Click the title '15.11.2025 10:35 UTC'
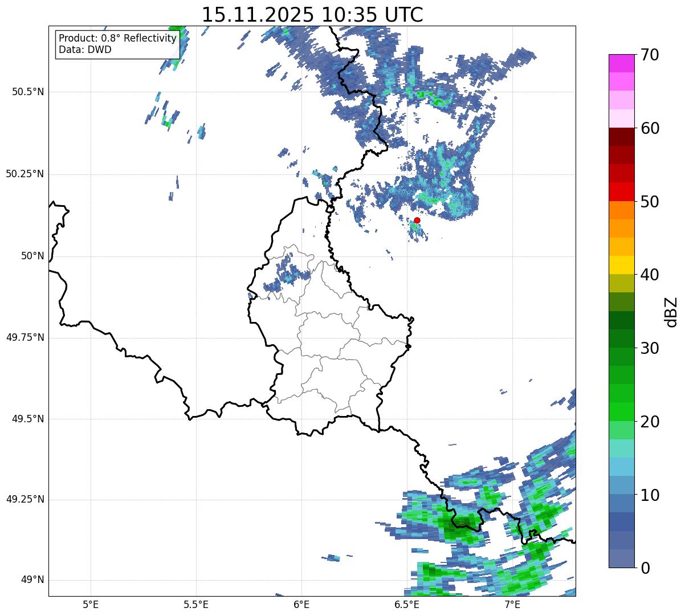 click(312, 14)
